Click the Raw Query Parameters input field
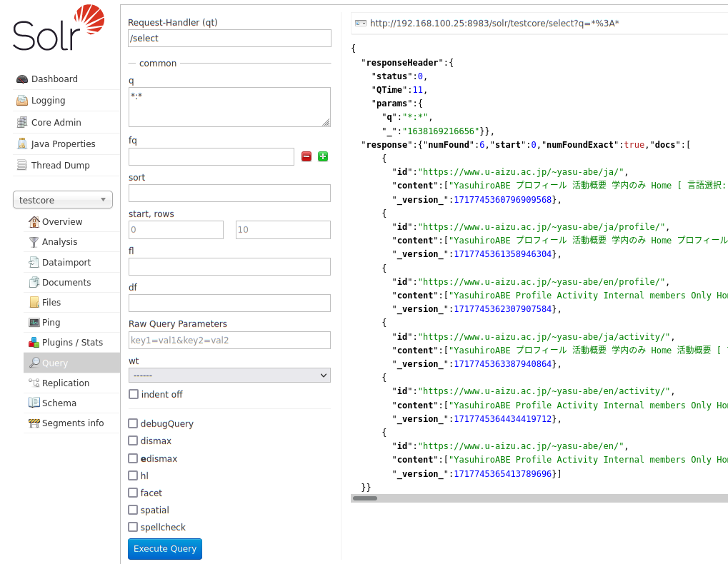 pos(229,340)
